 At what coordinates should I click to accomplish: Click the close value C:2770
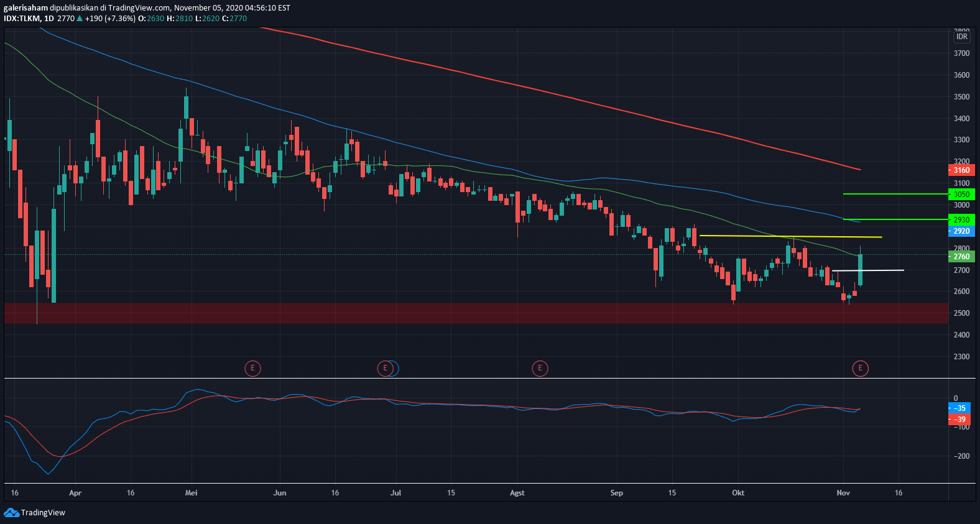234,19
